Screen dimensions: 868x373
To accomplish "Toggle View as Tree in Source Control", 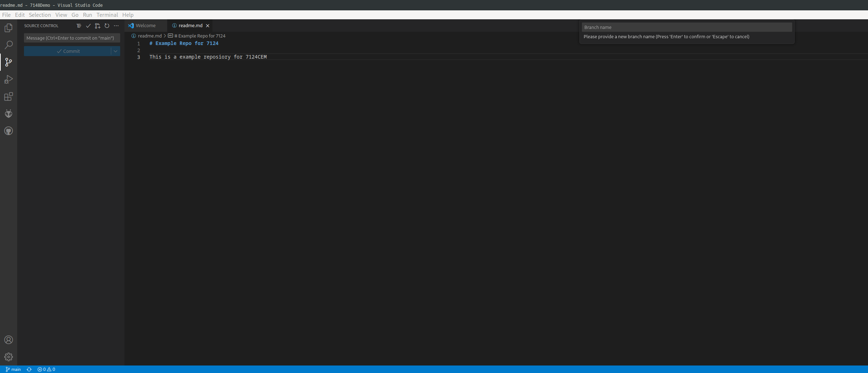I will pyautogui.click(x=79, y=26).
